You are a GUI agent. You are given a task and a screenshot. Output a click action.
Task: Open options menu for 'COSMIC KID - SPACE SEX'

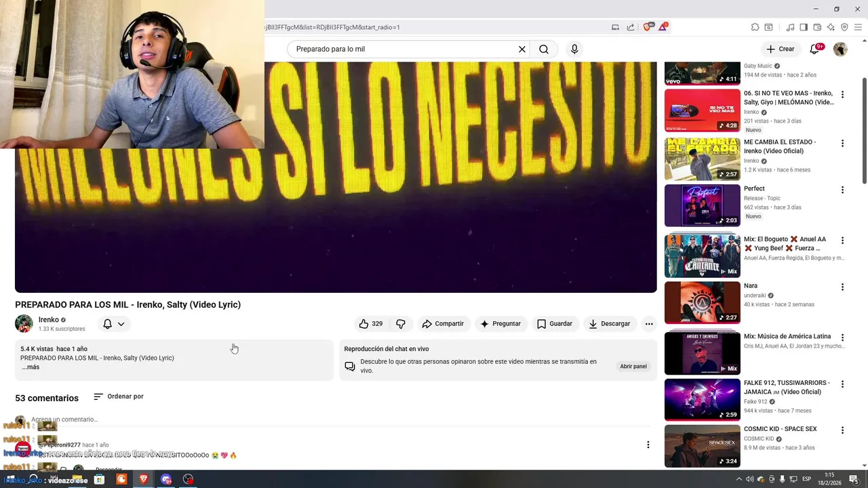pos(842,430)
